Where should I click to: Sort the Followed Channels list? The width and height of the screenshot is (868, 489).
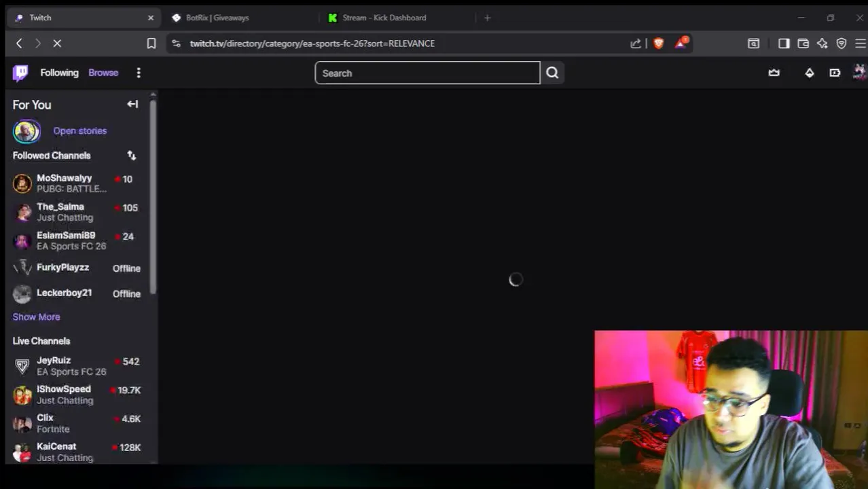click(132, 156)
